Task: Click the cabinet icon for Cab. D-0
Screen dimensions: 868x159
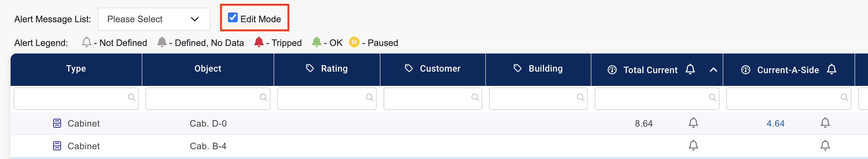Action: [x=57, y=123]
